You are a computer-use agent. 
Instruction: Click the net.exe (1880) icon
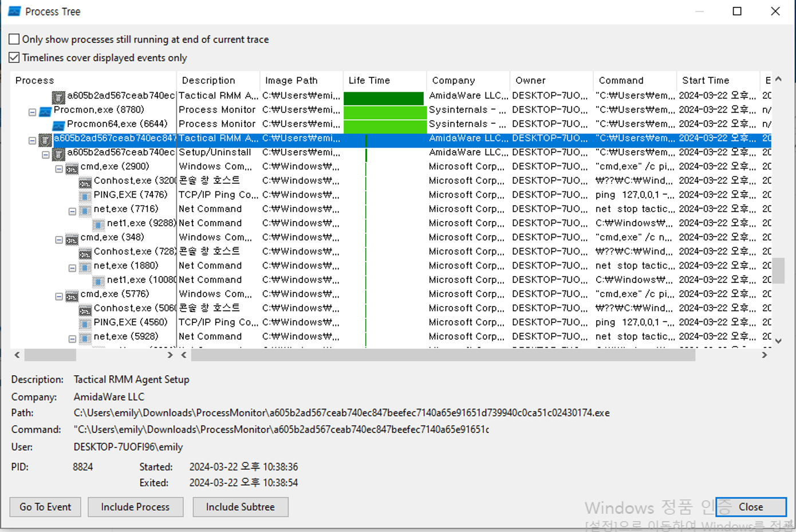click(85, 267)
